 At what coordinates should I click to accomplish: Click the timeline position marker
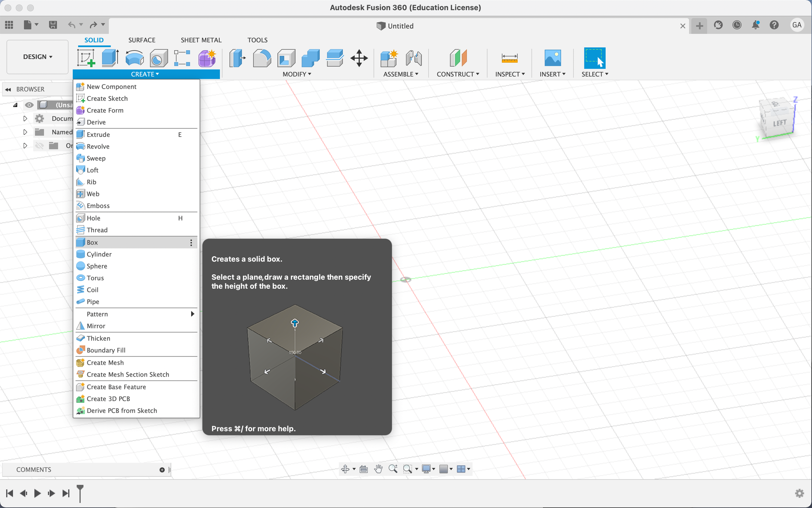coord(80,493)
